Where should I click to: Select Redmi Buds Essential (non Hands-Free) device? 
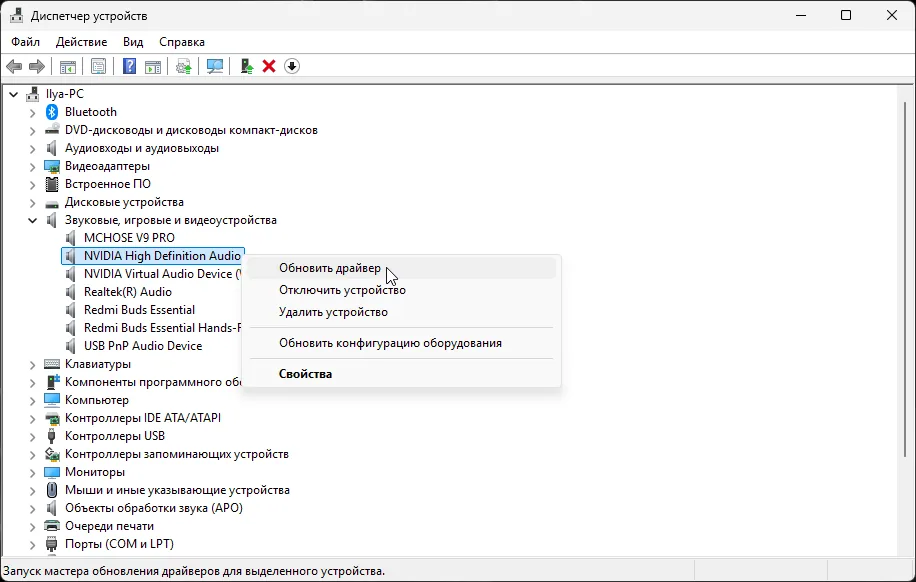pos(140,310)
